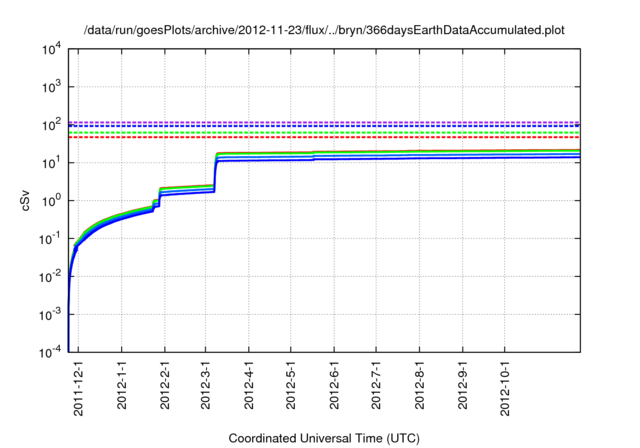
Task: Click the 2012-7-1 date label
Action: pyautogui.click(x=376, y=384)
